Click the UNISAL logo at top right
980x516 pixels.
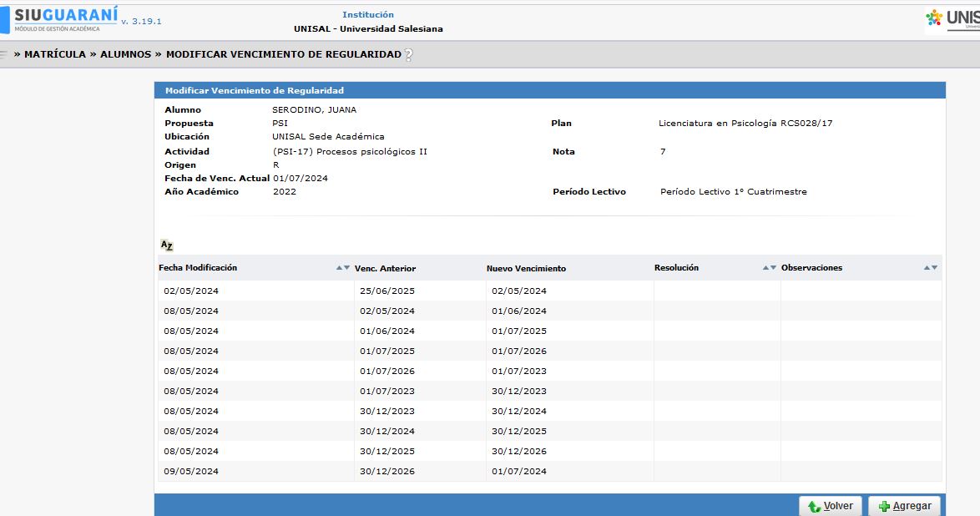tap(952, 18)
